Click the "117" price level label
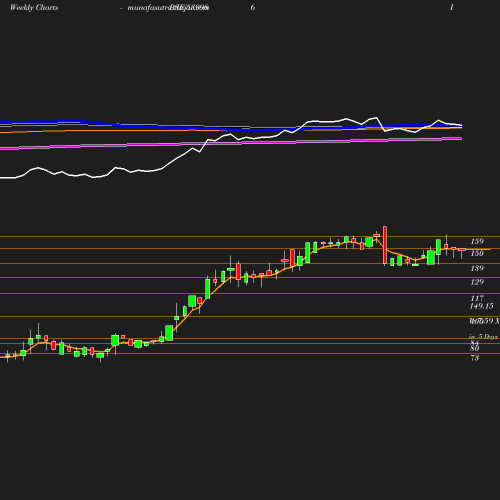The height and width of the screenshot is (500, 500). (x=477, y=298)
